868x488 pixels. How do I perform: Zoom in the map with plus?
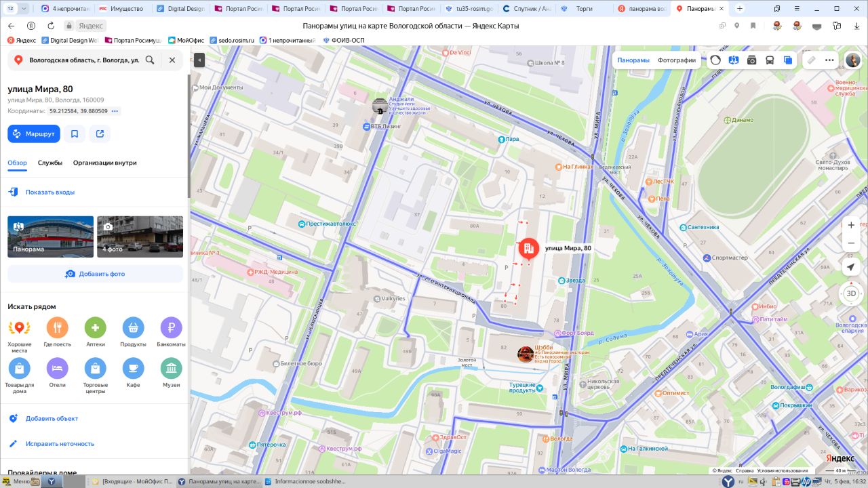(852, 225)
